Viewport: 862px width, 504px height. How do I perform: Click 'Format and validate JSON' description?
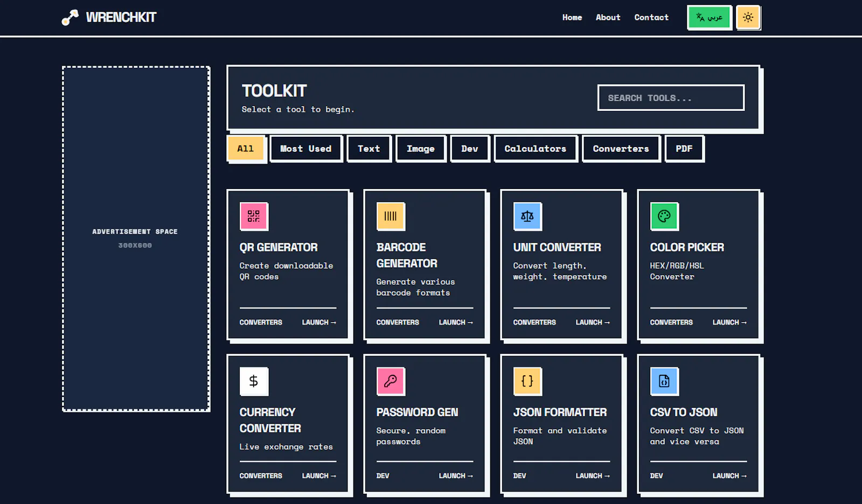click(x=560, y=436)
